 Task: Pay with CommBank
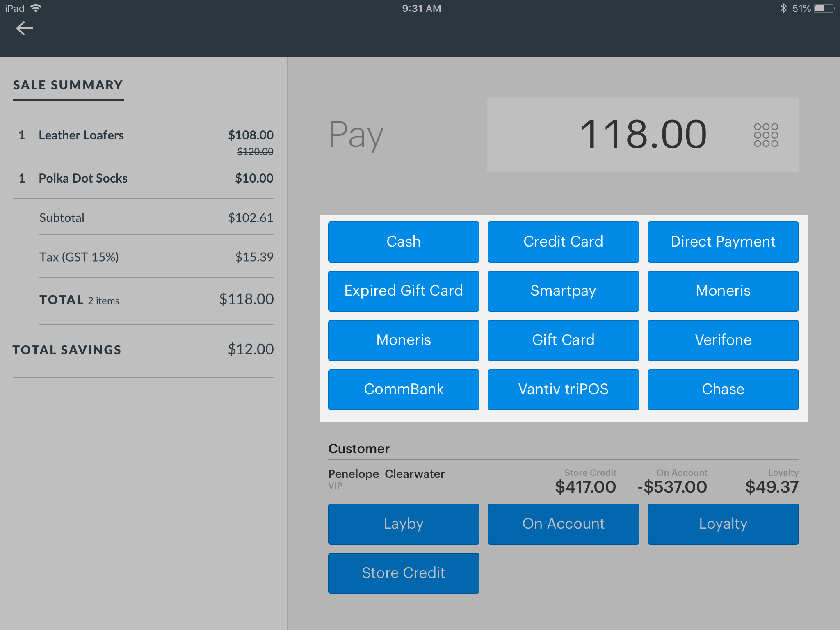[403, 389]
